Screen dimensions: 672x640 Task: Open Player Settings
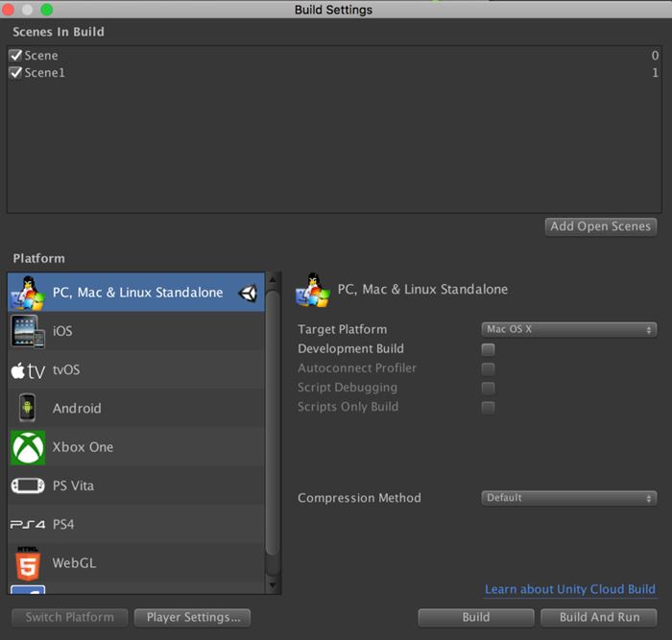(x=193, y=617)
